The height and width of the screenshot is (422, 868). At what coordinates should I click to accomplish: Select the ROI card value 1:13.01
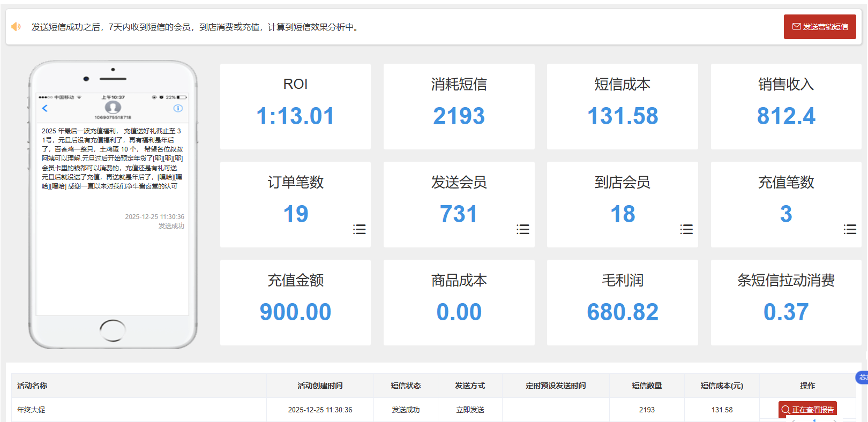[x=295, y=116]
